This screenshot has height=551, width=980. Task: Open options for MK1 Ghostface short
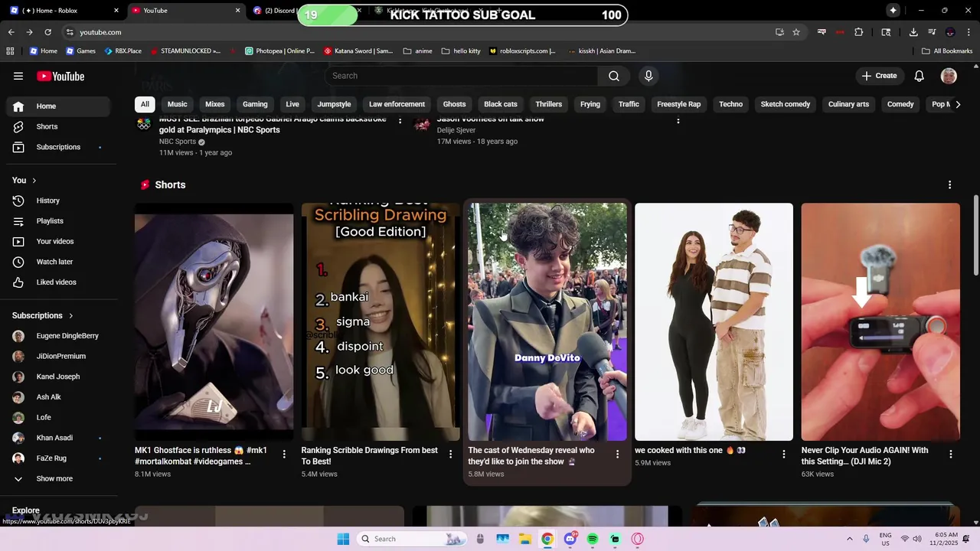pos(284,455)
